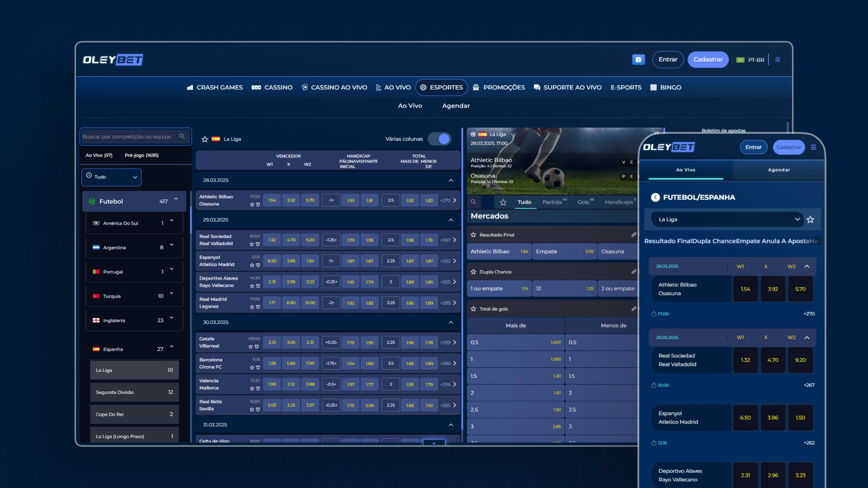The image size is (868, 488).
Task: Click the Entrar button
Action: click(x=668, y=59)
